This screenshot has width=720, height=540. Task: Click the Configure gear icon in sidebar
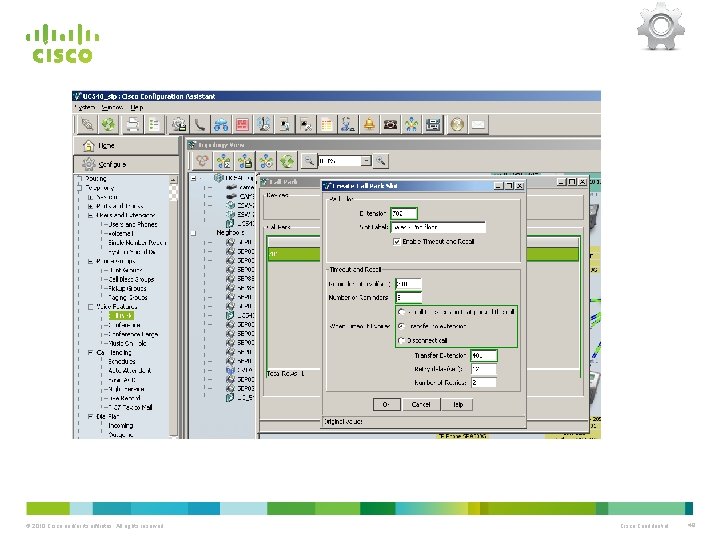tap(88, 164)
